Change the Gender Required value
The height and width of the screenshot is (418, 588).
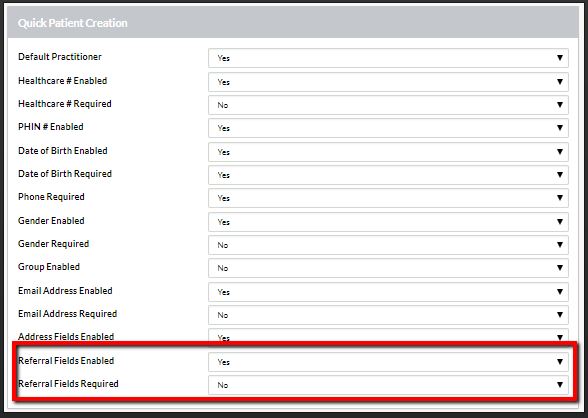(x=388, y=245)
